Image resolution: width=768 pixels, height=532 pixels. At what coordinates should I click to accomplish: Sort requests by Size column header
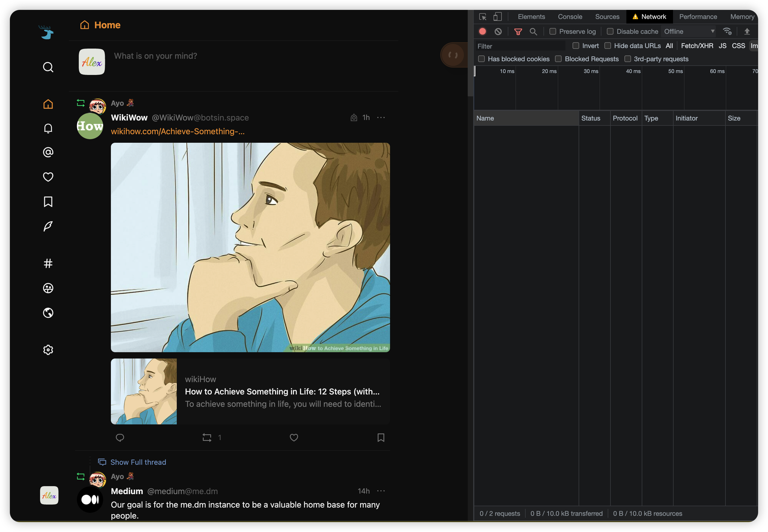coord(741,118)
